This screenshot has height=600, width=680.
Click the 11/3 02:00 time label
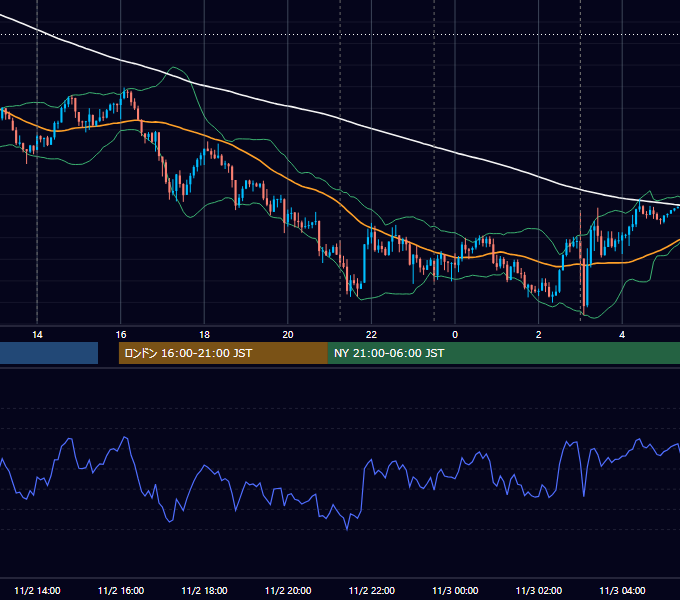tap(539, 590)
